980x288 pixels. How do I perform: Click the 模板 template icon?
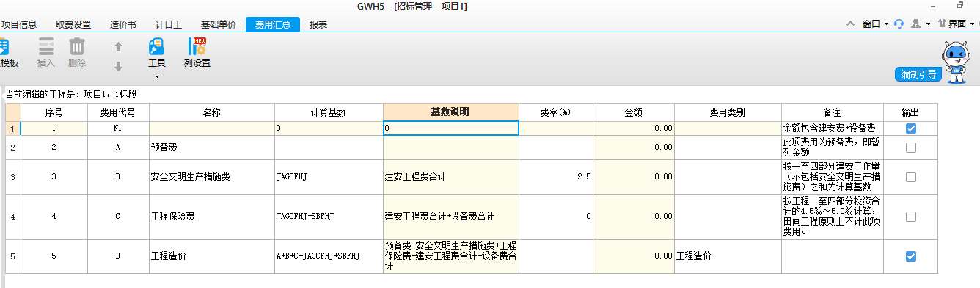click(x=4, y=46)
